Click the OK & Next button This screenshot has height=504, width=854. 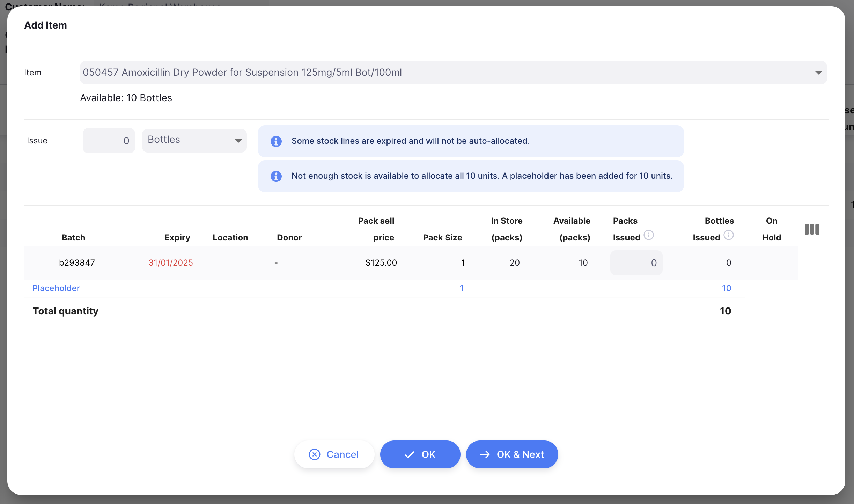pos(512,454)
